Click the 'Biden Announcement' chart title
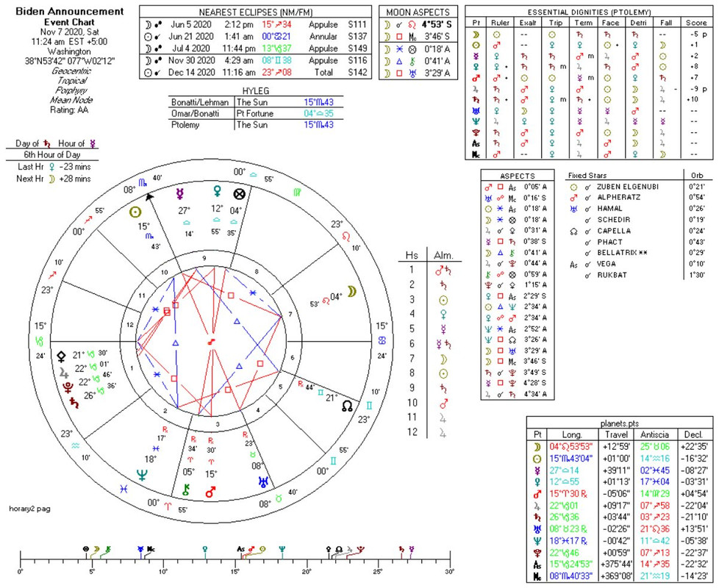719x588 pixels. [x=70, y=12]
